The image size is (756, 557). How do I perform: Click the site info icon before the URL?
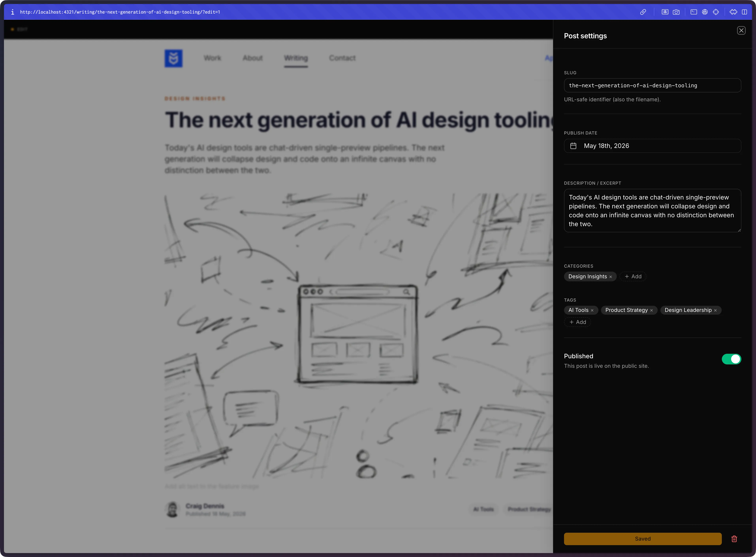click(12, 12)
